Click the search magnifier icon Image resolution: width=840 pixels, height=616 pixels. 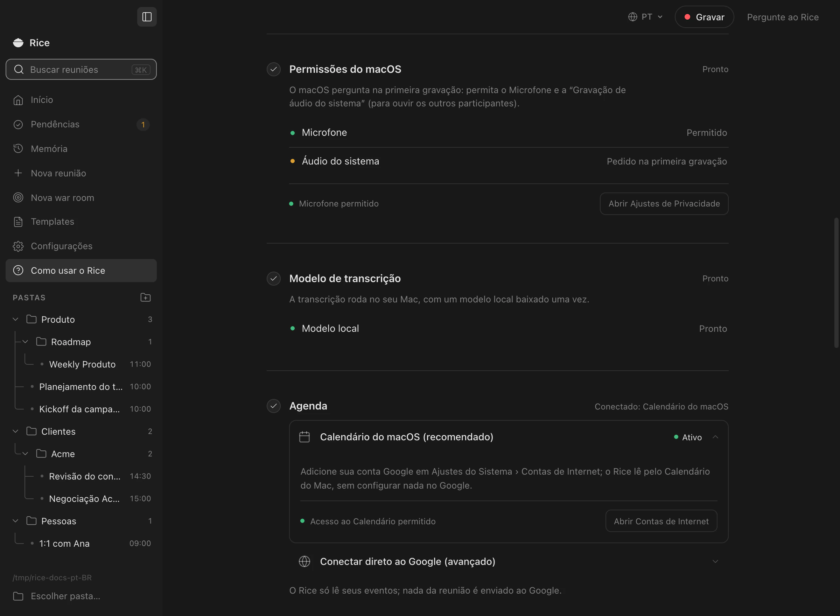[19, 69]
